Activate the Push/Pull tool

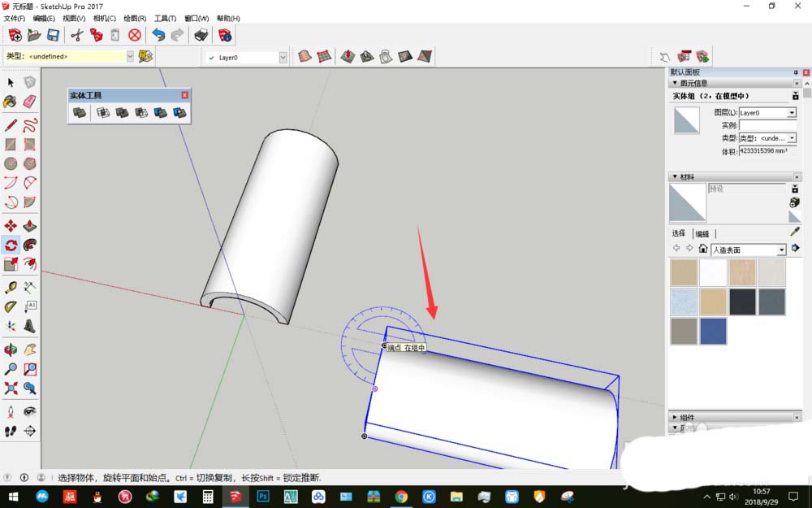tap(29, 225)
